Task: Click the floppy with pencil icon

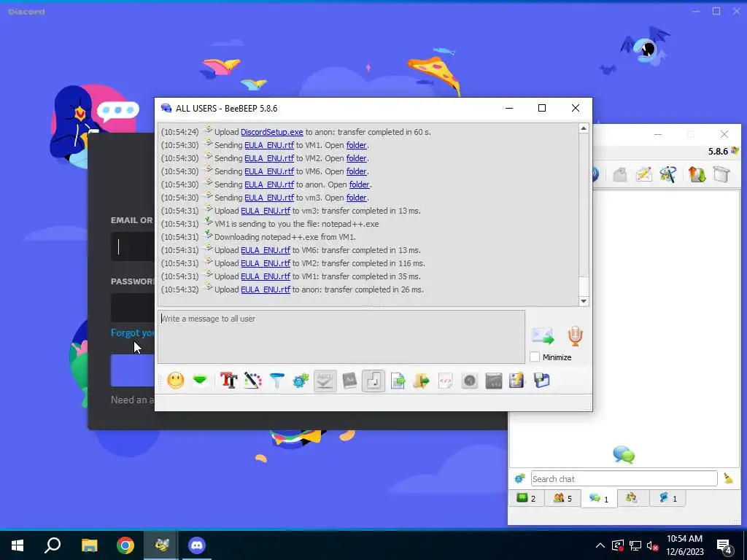Action: pyautogui.click(x=517, y=381)
